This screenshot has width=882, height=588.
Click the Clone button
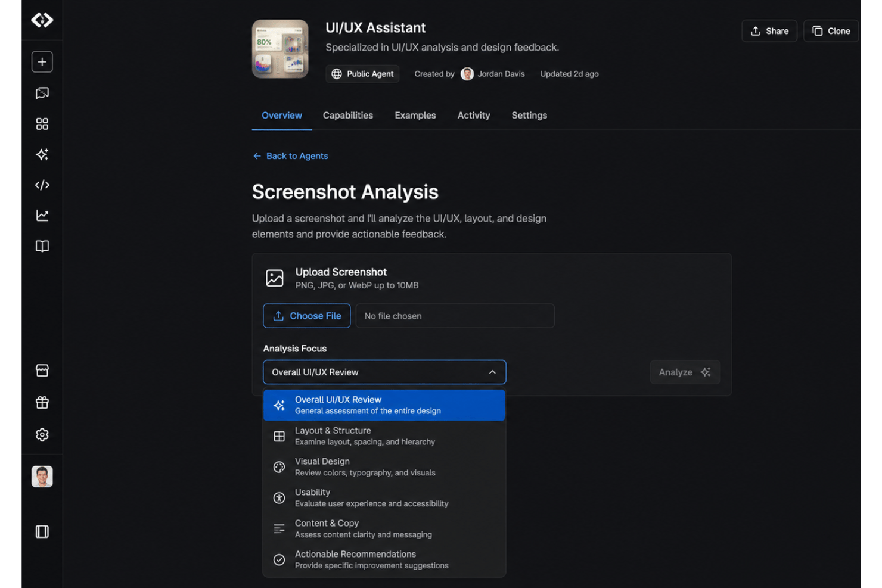click(831, 31)
